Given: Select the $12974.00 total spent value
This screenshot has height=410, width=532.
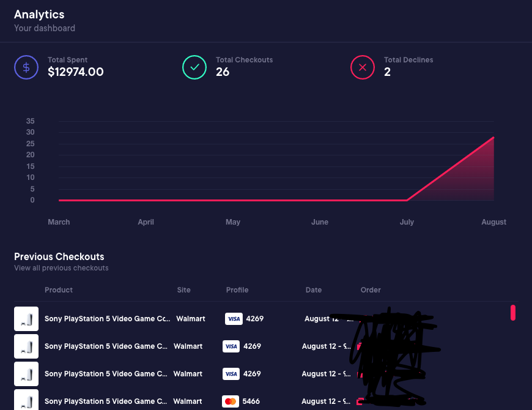Looking at the screenshot, I should pos(76,72).
